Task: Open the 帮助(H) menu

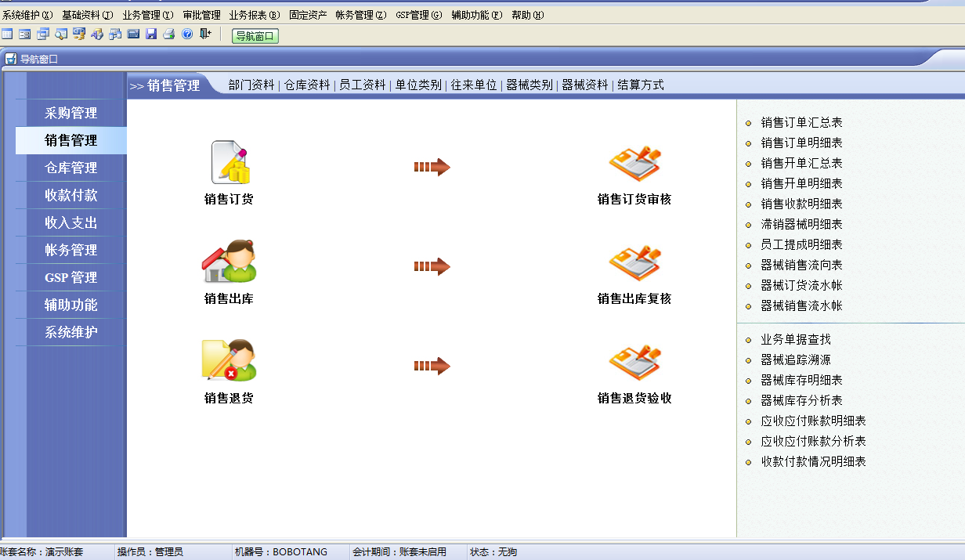Action: 528,15
